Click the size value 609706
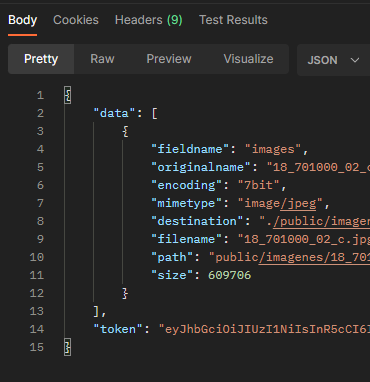The width and height of the screenshot is (370, 382). [x=229, y=275]
